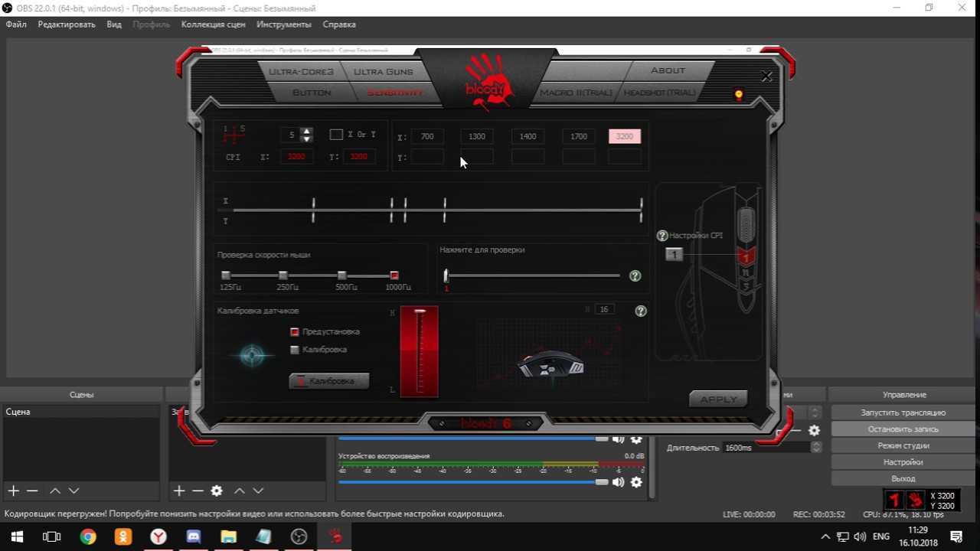
Task: Select the 700 CPI X preset
Action: (x=427, y=136)
